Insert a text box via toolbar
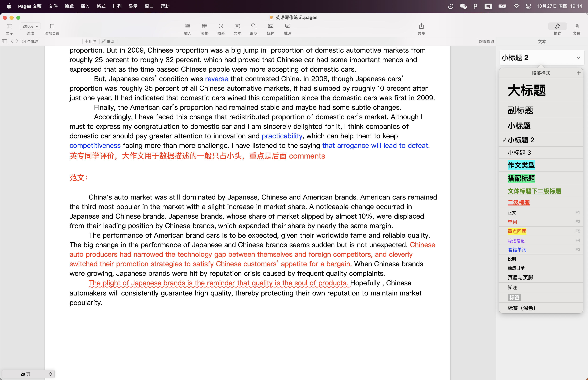This screenshot has width=588, height=380. point(237,26)
